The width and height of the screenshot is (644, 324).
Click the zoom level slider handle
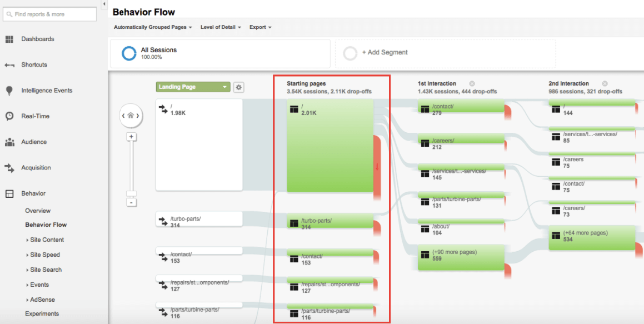click(x=131, y=193)
